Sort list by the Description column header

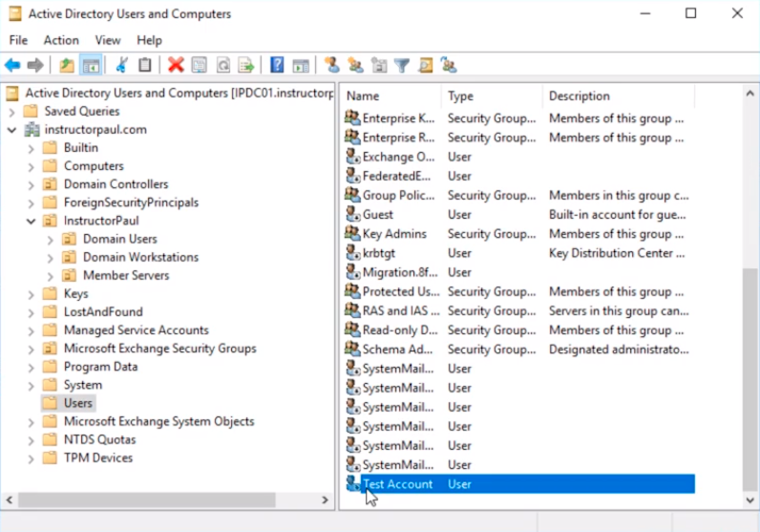pyautogui.click(x=619, y=96)
